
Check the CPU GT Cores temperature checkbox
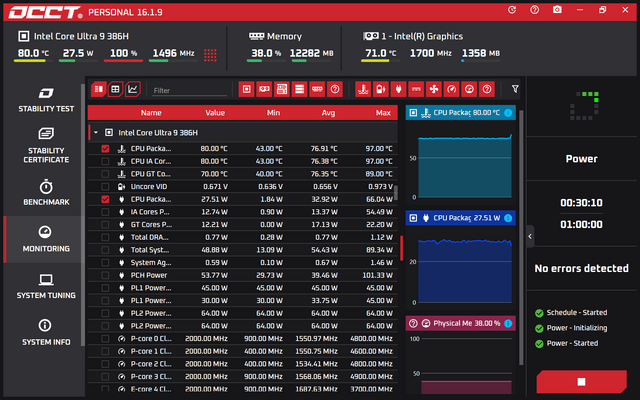point(105,174)
